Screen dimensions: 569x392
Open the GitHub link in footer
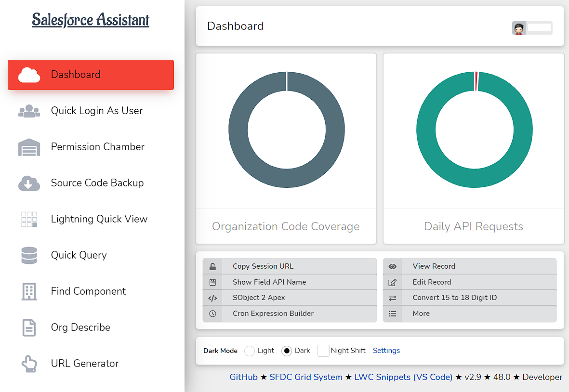tap(243, 377)
